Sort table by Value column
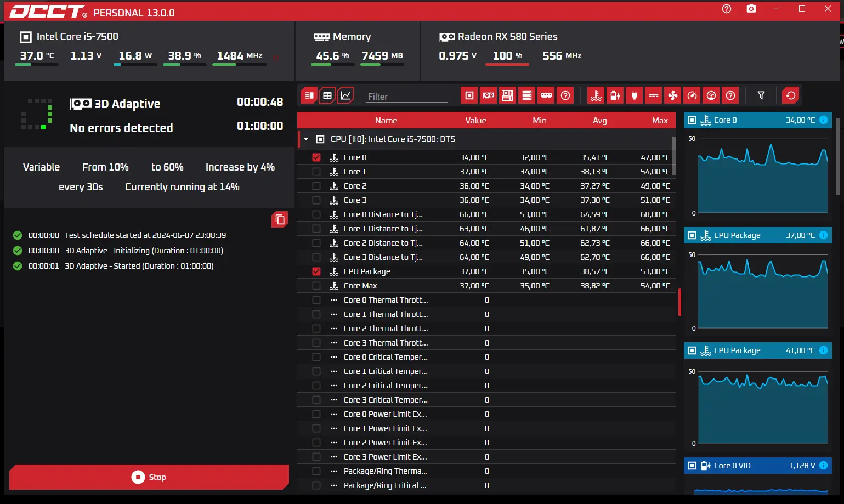Screen dimensions: 844x504 click(475, 121)
